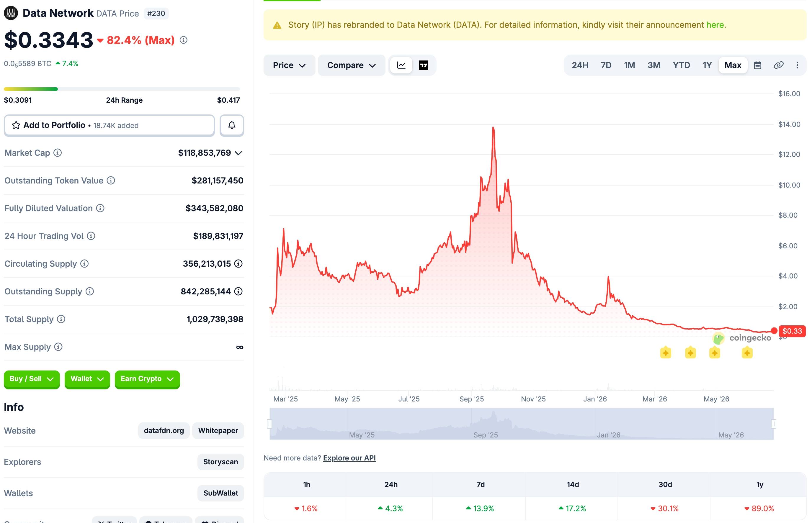Open the Max Supply info icon
The height and width of the screenshot is (523, 812).
point(58,347)
